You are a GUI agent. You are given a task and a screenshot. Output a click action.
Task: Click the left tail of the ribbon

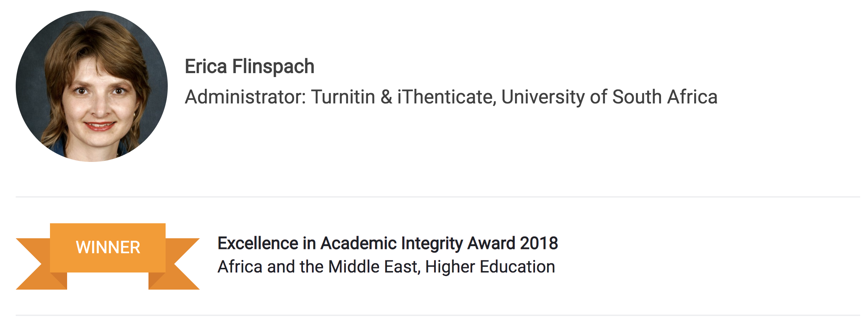32,264
